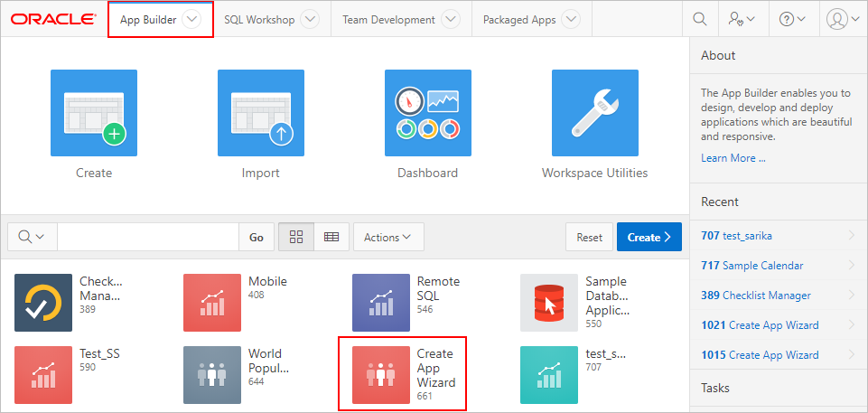The image size is (868, 413).
Task: Switch to View Icons grid layout
Action: [x=296, y=237]
